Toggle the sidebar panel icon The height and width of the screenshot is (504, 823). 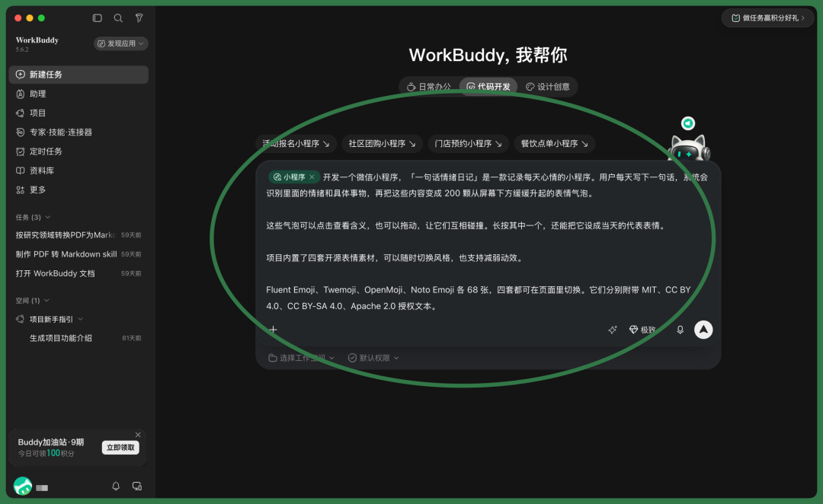[97, 18]
